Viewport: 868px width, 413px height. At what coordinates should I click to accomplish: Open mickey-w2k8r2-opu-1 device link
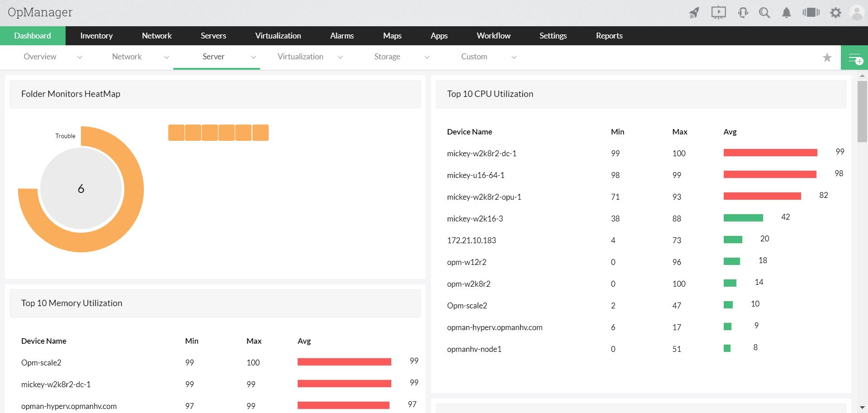point(484,197)
